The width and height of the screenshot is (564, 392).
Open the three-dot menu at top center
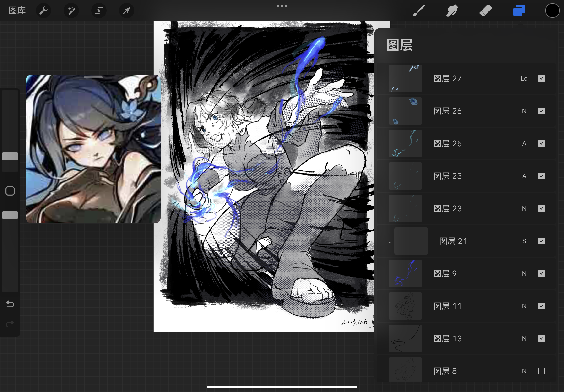point(282,6)
